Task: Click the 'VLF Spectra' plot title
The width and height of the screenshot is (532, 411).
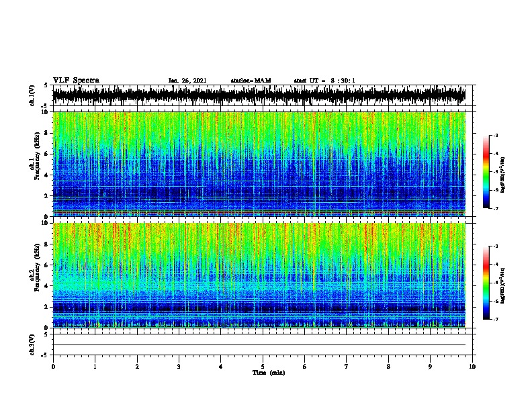Action: 76,81
